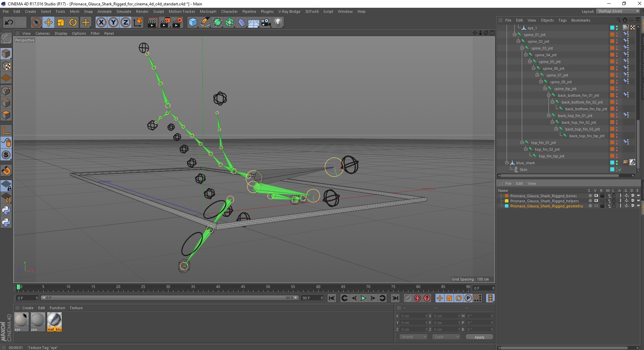Select the Live Selection arrow tool
This screenshot has height=350, width=644.
click(x=36, y=23)
